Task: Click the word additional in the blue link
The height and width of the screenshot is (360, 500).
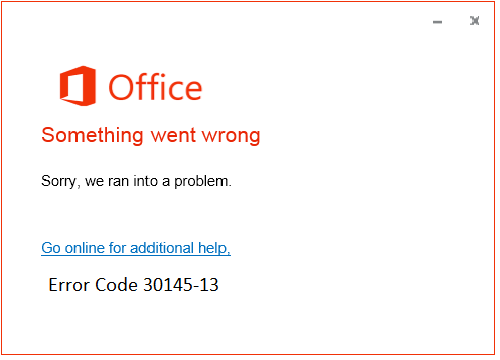Action: 162,248
